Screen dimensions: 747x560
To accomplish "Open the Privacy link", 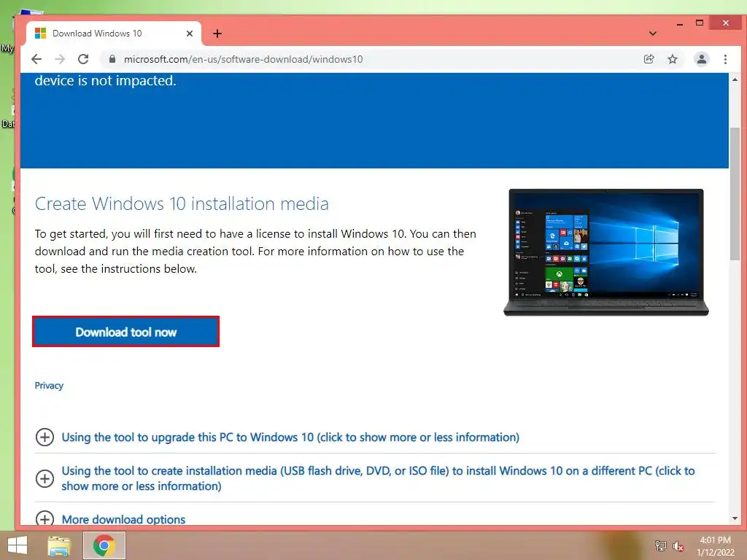I will 49,385.
